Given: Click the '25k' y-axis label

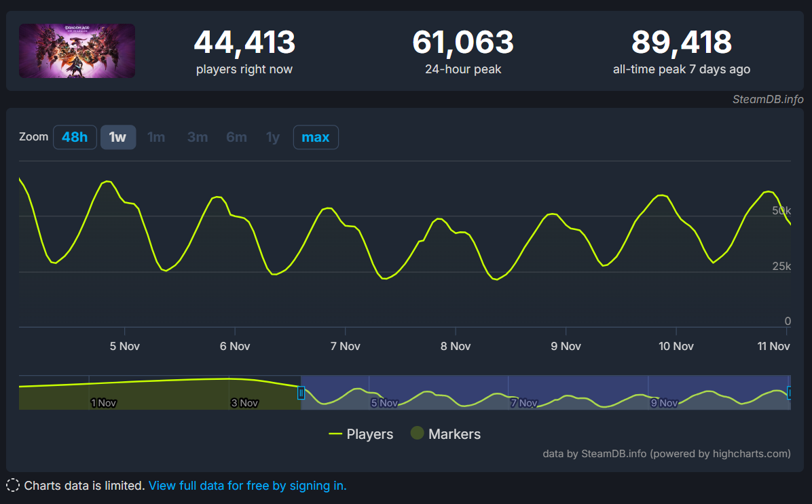Looking at the screenshot, I should coord(781,266).
